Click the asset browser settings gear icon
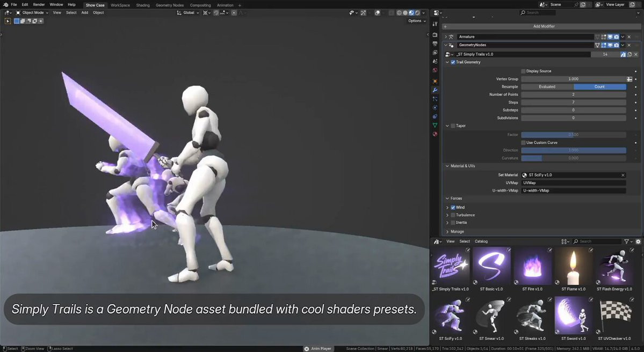 [638, 241]
